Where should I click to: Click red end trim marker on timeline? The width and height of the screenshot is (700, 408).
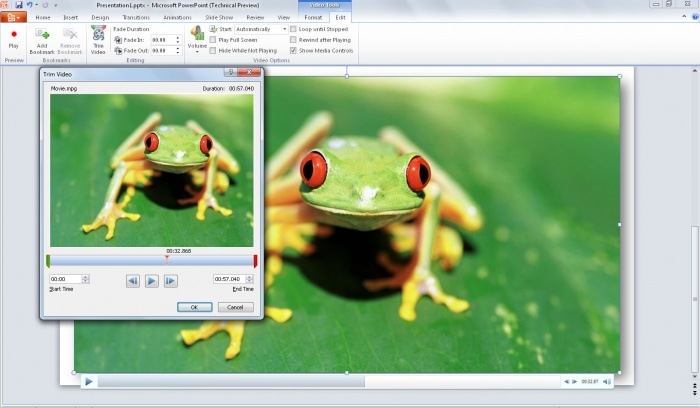click(255, 261)
